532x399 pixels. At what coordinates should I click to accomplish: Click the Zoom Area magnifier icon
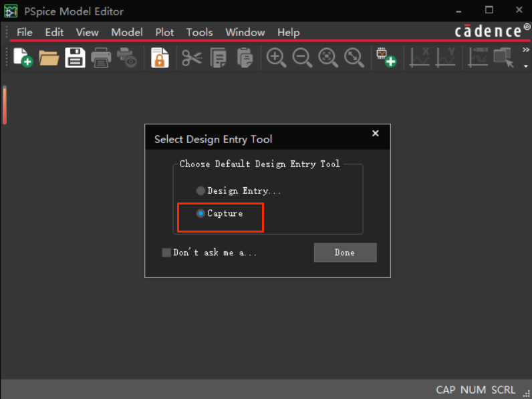coord(328,57)
